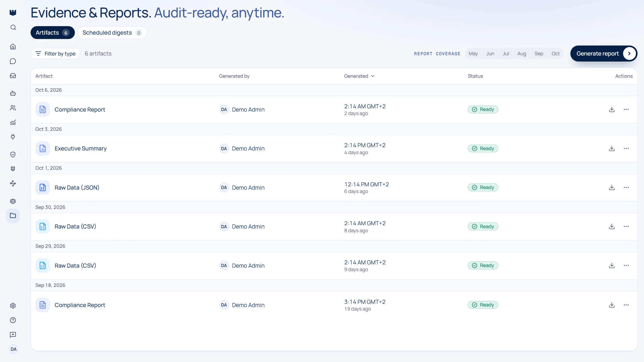The height and width of the screenshot is (362, 644).
Task: Click the Oct 3, 2026 date group label
Action: pos(49,129)
